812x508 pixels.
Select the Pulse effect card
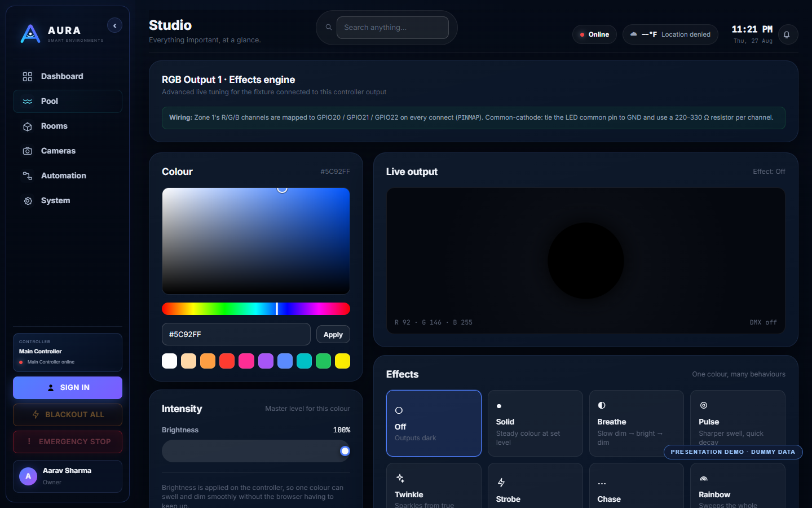tap(738, 423)
